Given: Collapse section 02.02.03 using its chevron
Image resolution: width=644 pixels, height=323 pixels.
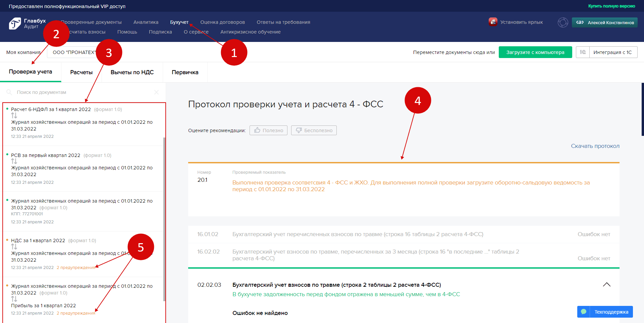Looking at the screenshot, I should pyautogui.click(x=607, y=284).
